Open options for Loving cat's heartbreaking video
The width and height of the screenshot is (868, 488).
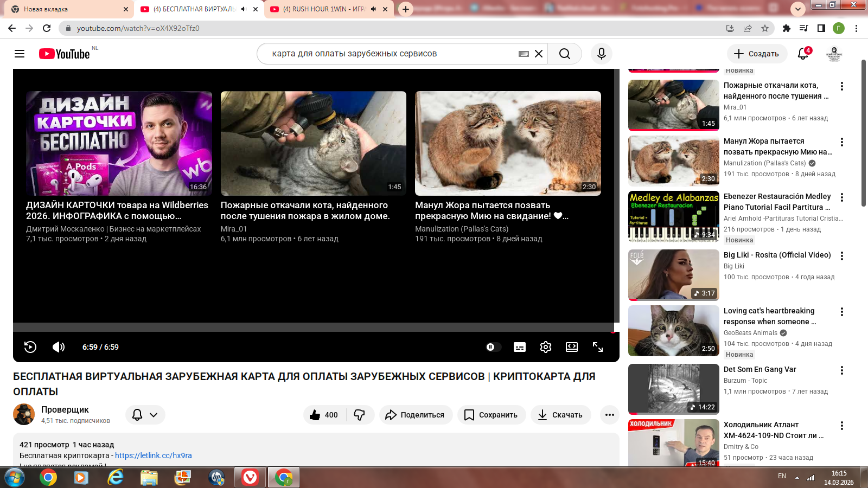pyautogui.click(x=842, y=312)
